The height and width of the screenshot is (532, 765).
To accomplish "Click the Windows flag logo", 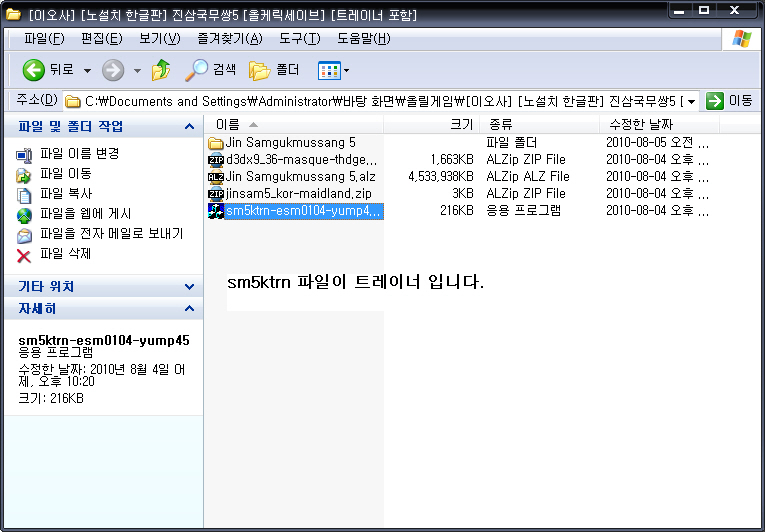I will coord(742,39).
